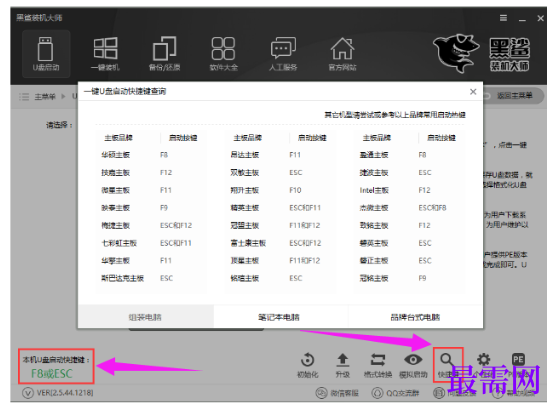Switch to the 品牌台式电脑 tab
This screenshot has height=411, width=559.
click(x=415, y=317)
